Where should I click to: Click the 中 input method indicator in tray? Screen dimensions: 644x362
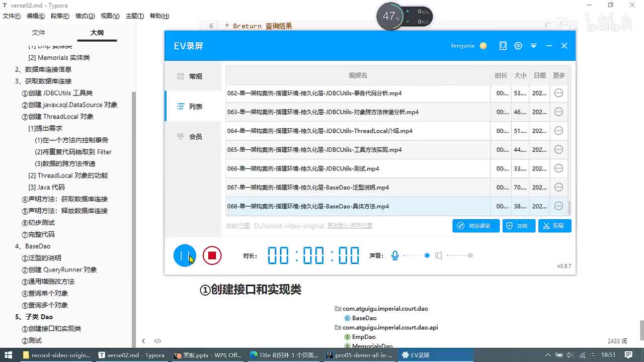[x=593, y=355]
